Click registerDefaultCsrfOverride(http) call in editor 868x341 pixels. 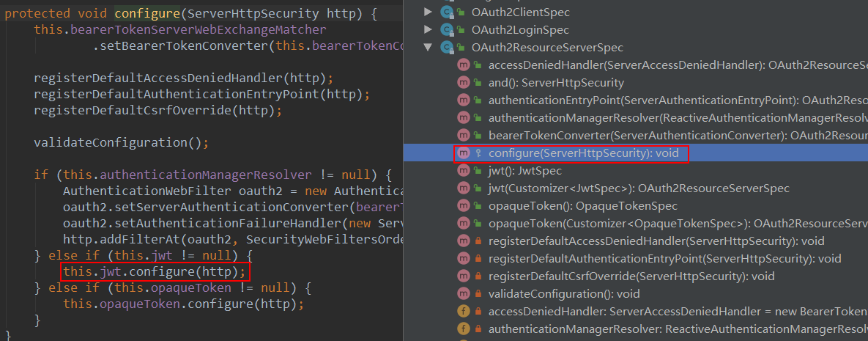154,110
